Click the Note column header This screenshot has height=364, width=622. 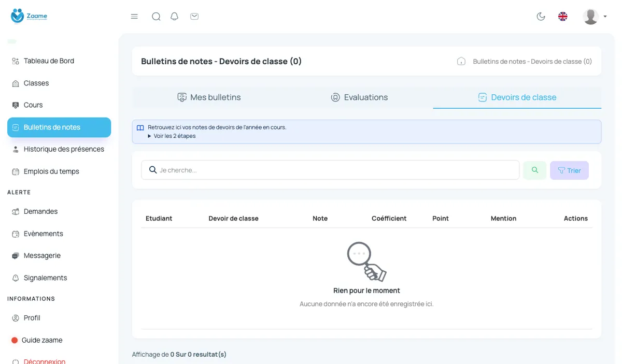click(x=320, y=219)
